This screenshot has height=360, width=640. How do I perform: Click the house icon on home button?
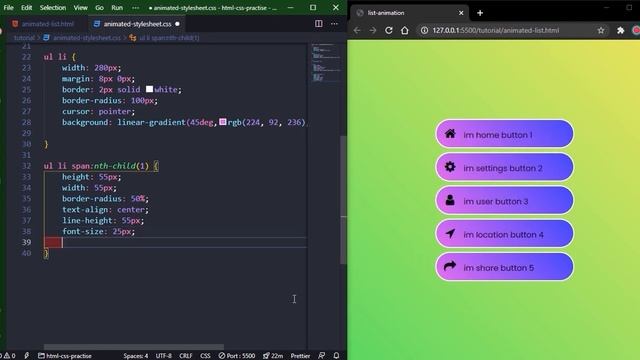450,133
